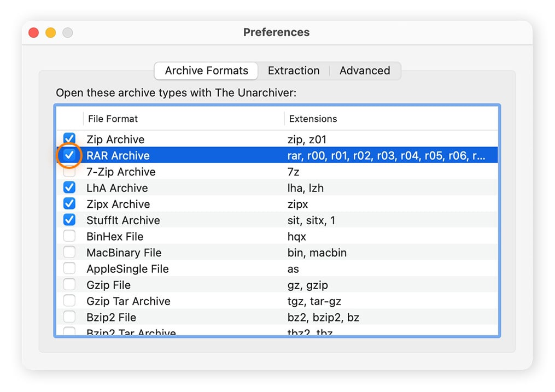Open the Extraction tab

(x=294, y=71)
